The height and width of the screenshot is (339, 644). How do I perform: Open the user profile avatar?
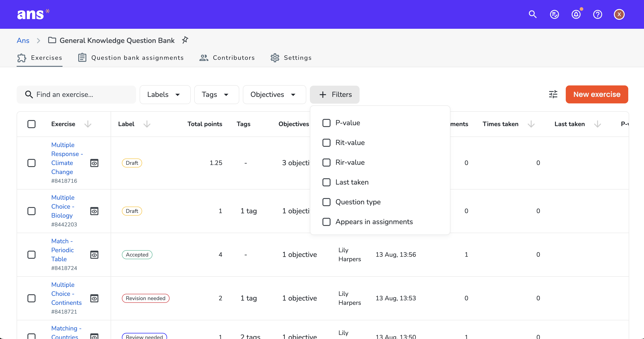click(x=619, y=15)
